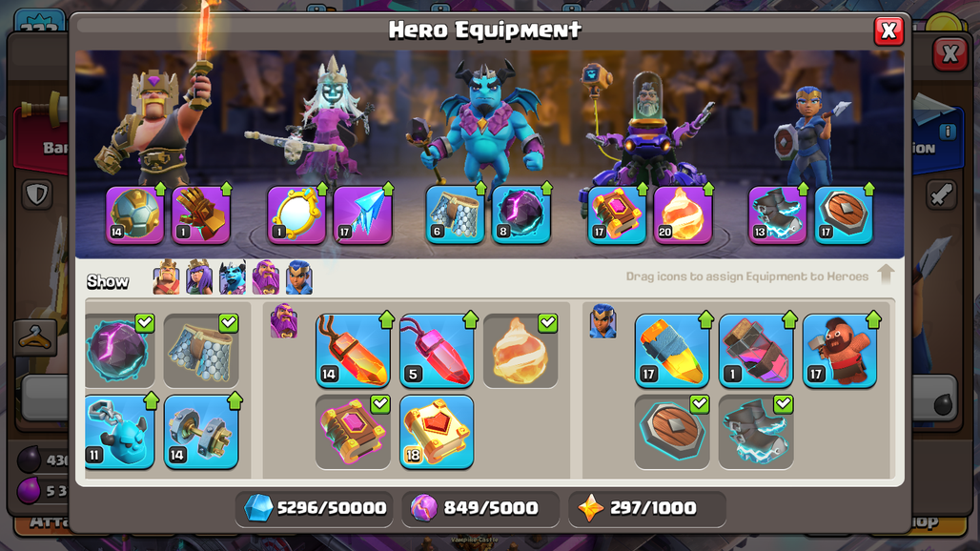Image resolution: width=980 pixels, height=551 pixels.
Task: Choose the level 20 Fireball equipment slot
Action: click(x=683, y=214)
